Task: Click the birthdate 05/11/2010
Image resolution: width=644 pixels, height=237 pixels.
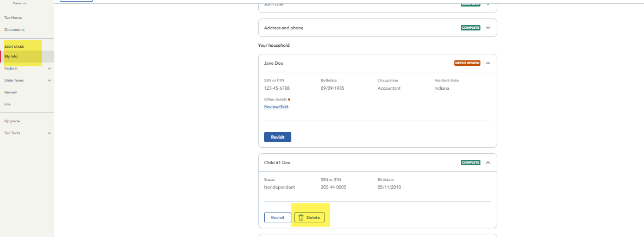Action: click(389, 188)
